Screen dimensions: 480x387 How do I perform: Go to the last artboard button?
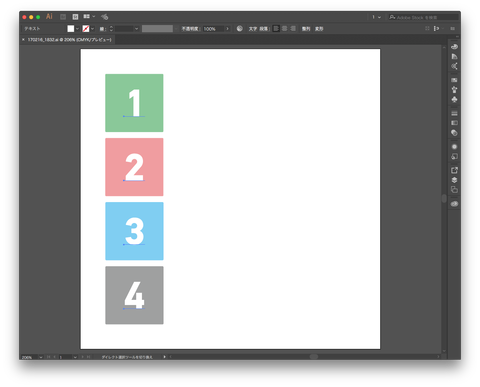point(88,357)
